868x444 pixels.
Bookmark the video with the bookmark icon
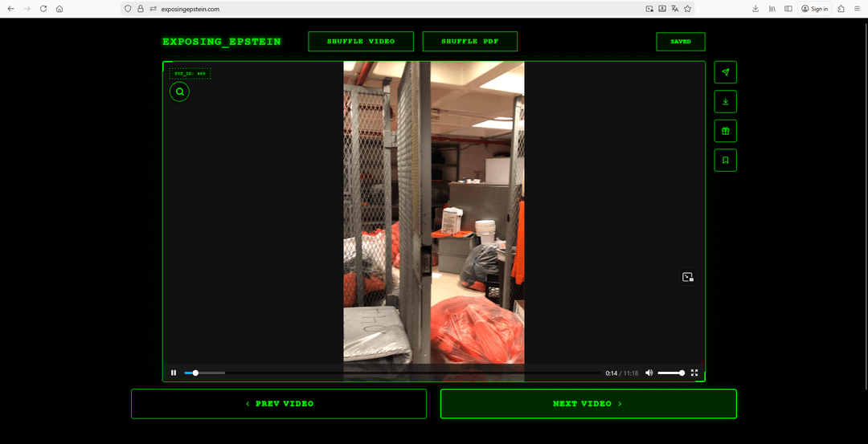[x=725, y=161]
